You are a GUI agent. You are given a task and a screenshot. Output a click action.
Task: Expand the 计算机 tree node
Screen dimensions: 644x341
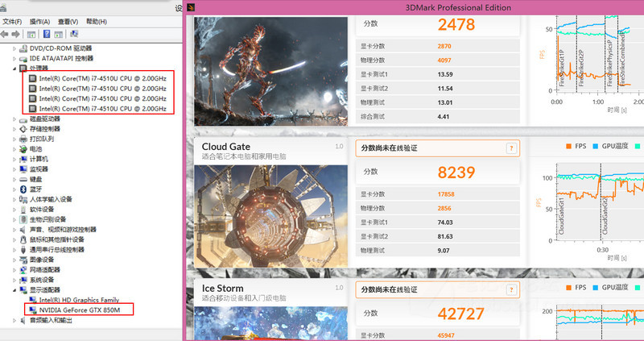(x=14, y=159)
